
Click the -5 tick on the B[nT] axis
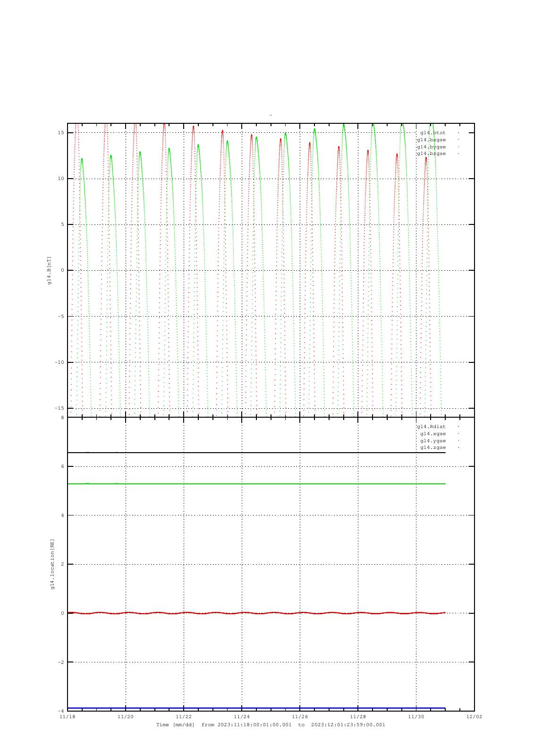(x=61, y=317)
